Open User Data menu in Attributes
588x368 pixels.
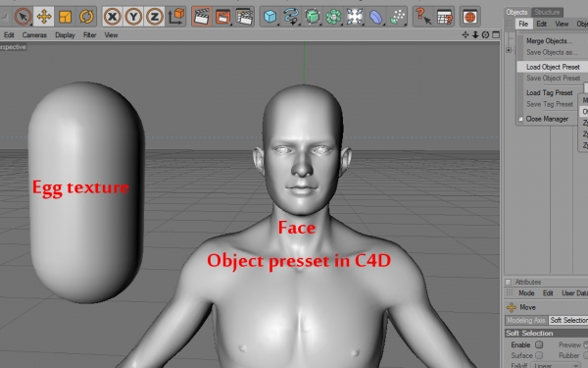tap(574, 292)
